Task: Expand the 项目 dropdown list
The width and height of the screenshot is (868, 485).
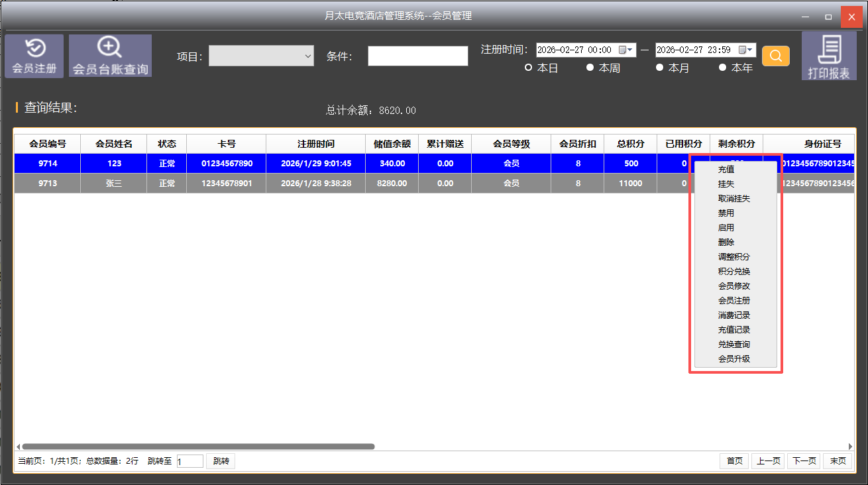Action: (262, 56)
